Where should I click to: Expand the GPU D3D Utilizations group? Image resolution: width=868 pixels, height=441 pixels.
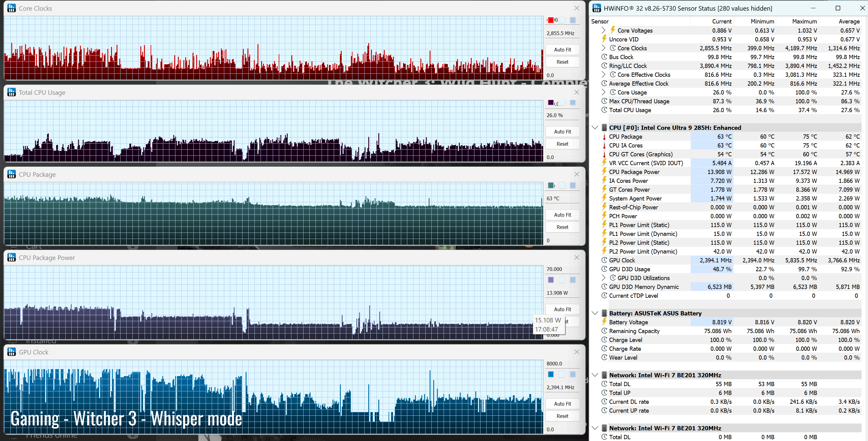coord(603,278)
